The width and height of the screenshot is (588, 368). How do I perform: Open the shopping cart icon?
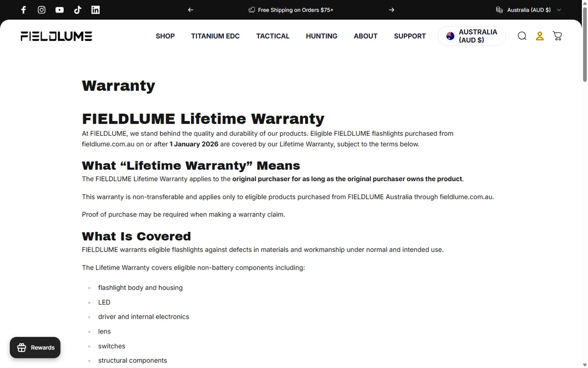click(x=557, y=36)
